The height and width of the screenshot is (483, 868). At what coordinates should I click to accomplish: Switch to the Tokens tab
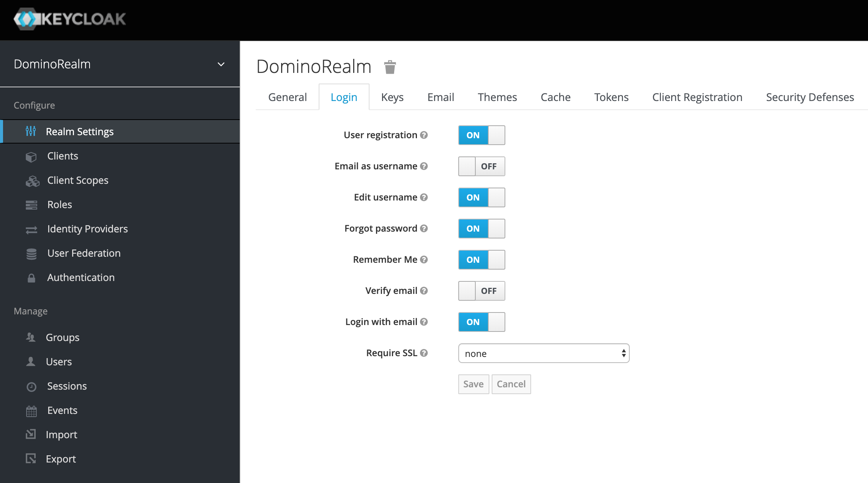[611, 97]
